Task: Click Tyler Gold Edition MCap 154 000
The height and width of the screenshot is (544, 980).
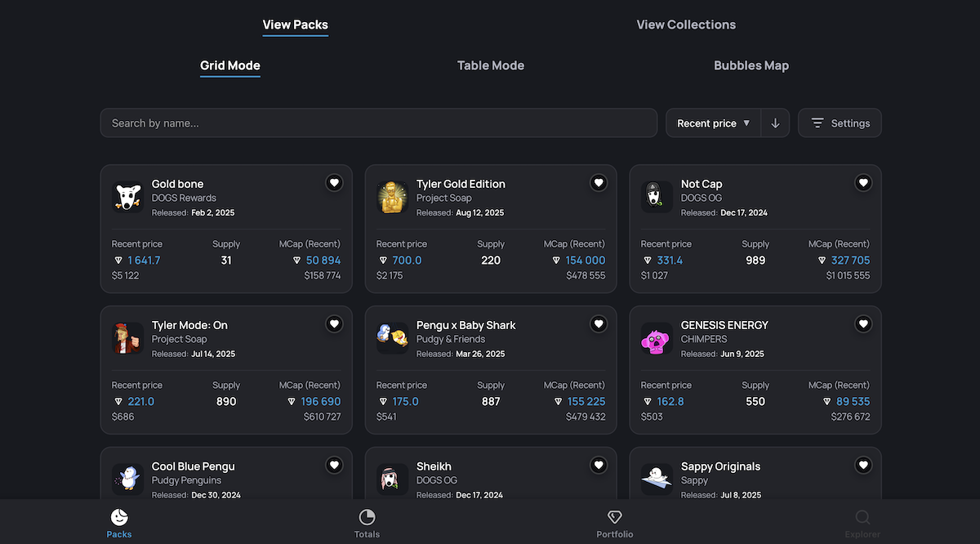Action: pos(586,261)
